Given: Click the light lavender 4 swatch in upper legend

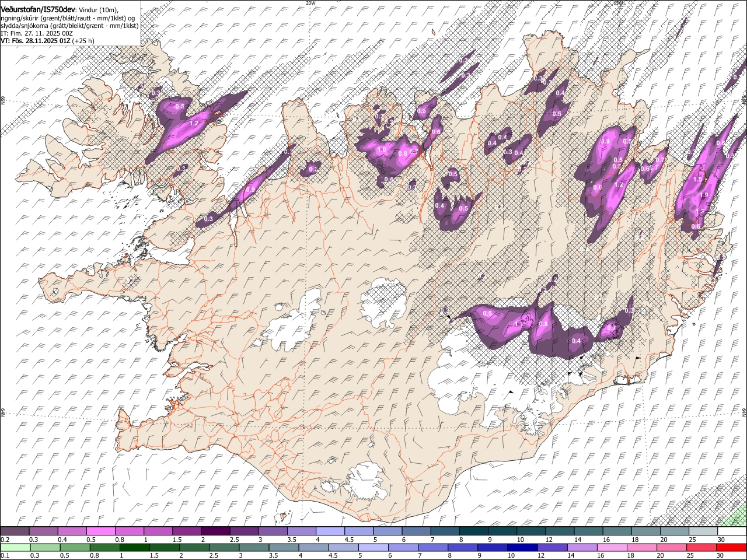Looking at the screenshot, I should (330, 531).
